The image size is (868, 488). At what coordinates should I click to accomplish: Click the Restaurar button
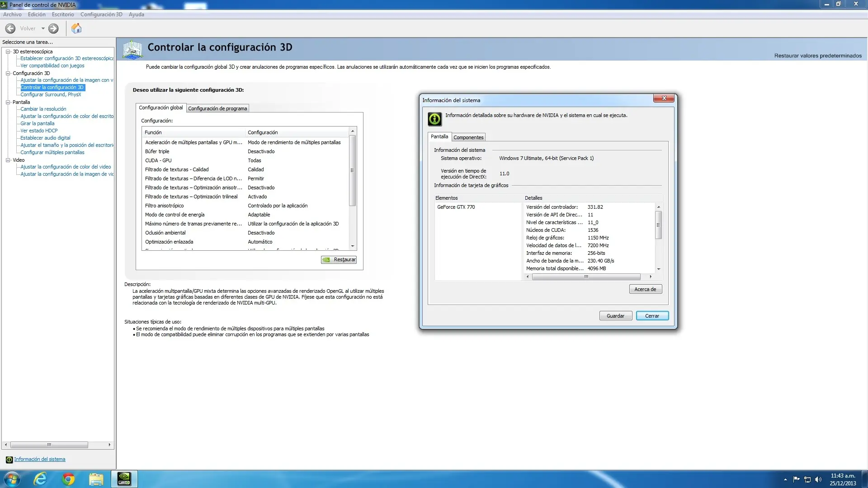tap(339, 260)
